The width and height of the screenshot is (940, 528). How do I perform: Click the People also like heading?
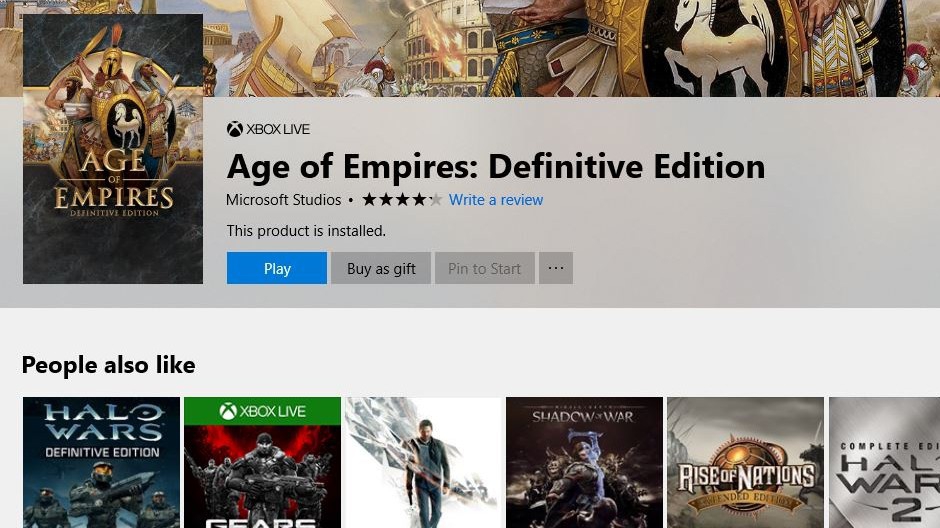tap(108, 365)
